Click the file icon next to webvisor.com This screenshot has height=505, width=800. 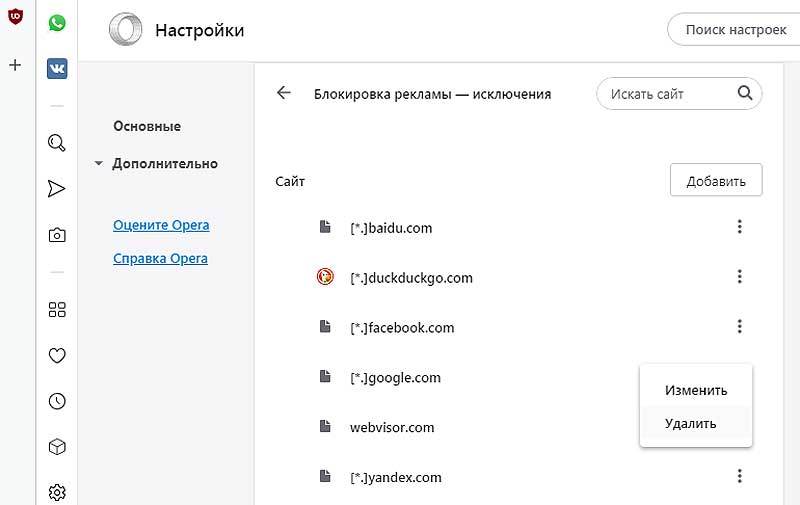[325, 426]
